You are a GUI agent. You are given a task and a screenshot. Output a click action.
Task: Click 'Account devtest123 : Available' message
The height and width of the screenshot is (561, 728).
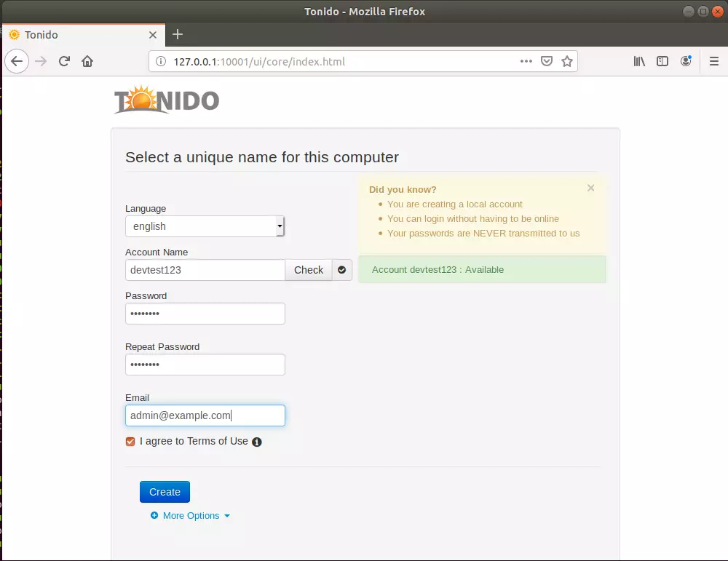pyautogui.click(x=438, y=270)
